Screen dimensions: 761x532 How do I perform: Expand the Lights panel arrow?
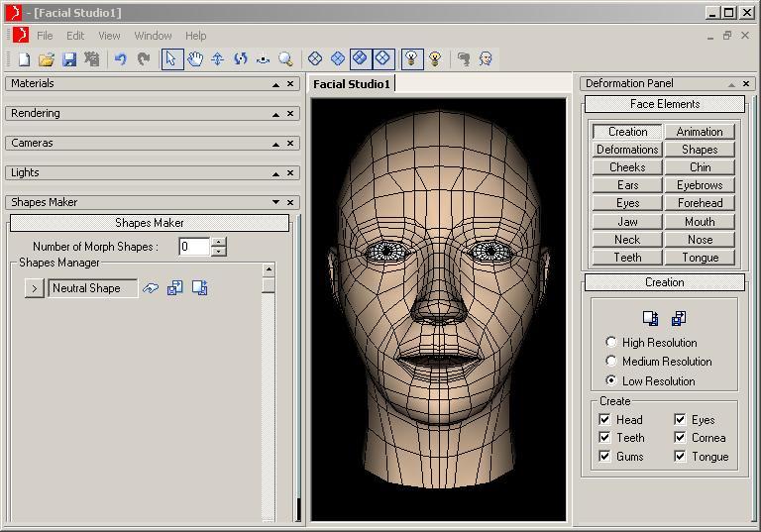[x=275, y=173]
